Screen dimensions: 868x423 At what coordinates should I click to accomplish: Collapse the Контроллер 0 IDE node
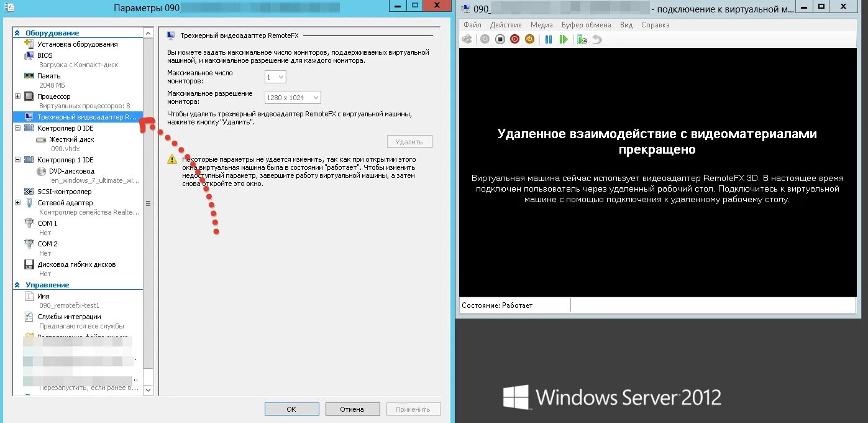(17, 128)
